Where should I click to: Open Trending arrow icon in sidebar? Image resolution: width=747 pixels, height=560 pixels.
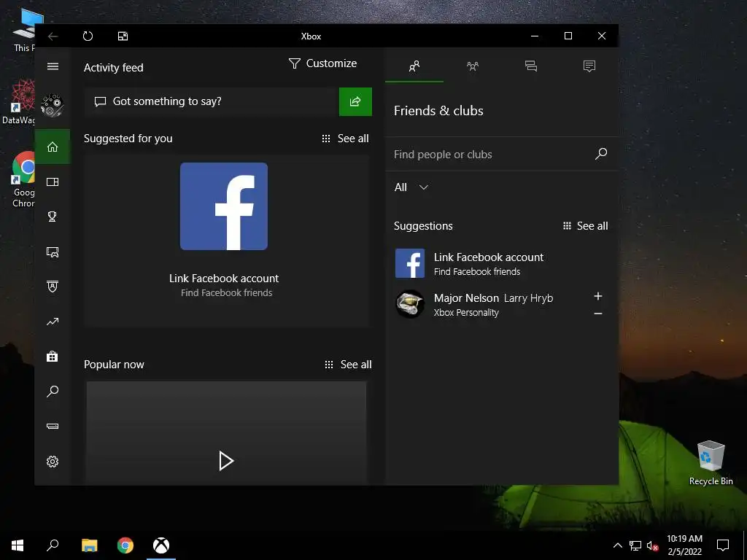tap(53, 322)
